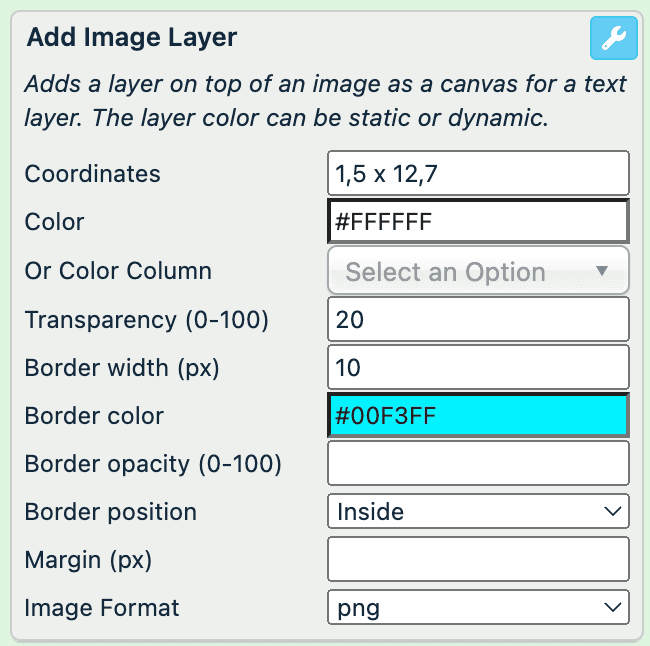The image size is (650, 646).
Task: Click the Border width input box
Action: [x=478, y=368]
